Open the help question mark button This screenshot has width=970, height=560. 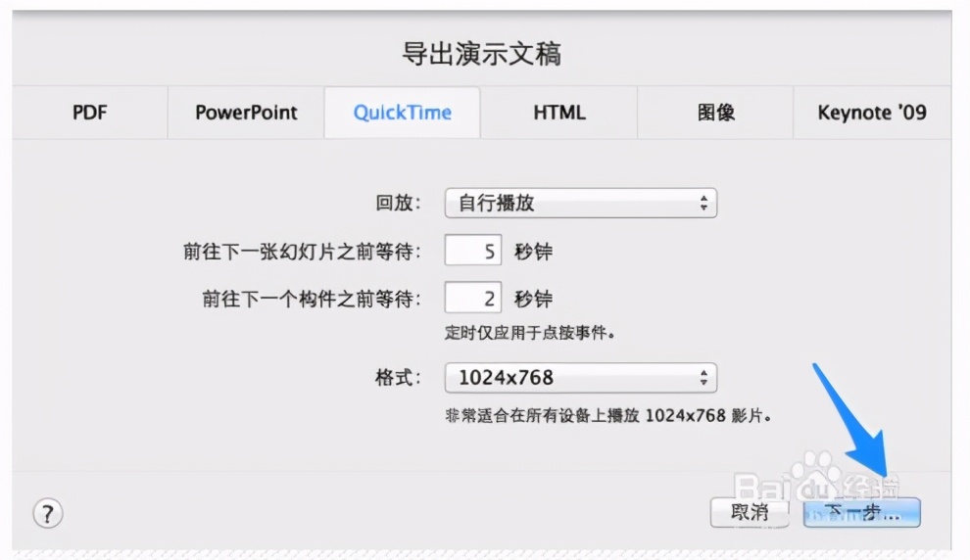(48, 513)
